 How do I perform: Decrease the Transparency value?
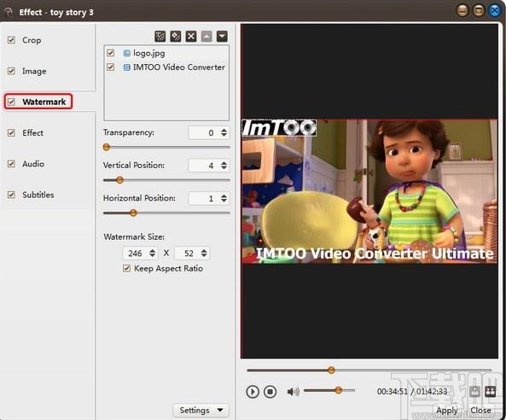224,135
